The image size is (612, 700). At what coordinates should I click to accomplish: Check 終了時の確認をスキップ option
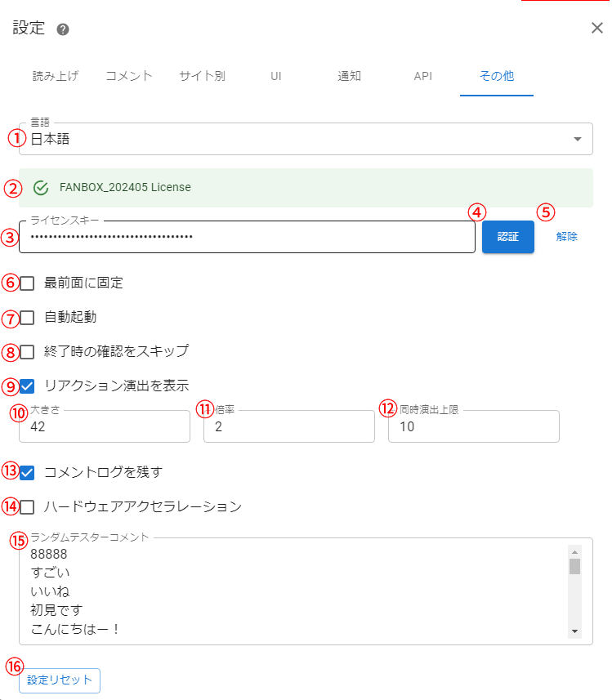tap(28, 352)
